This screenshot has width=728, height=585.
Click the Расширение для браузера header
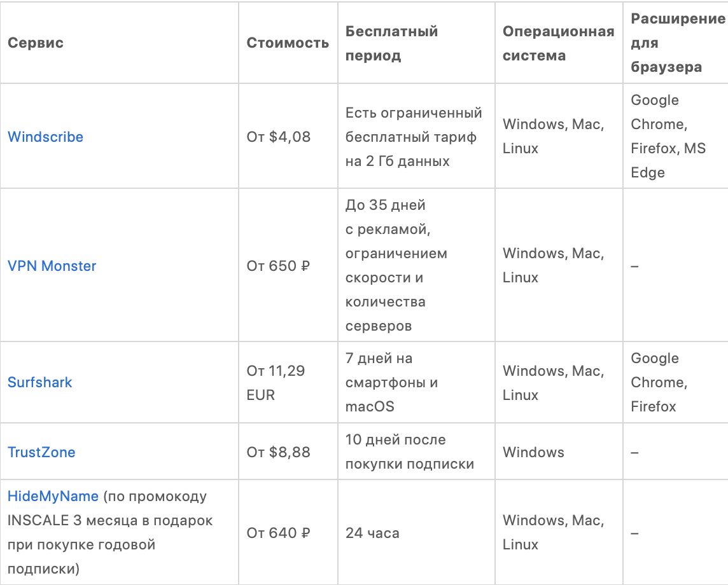[677, 43]
